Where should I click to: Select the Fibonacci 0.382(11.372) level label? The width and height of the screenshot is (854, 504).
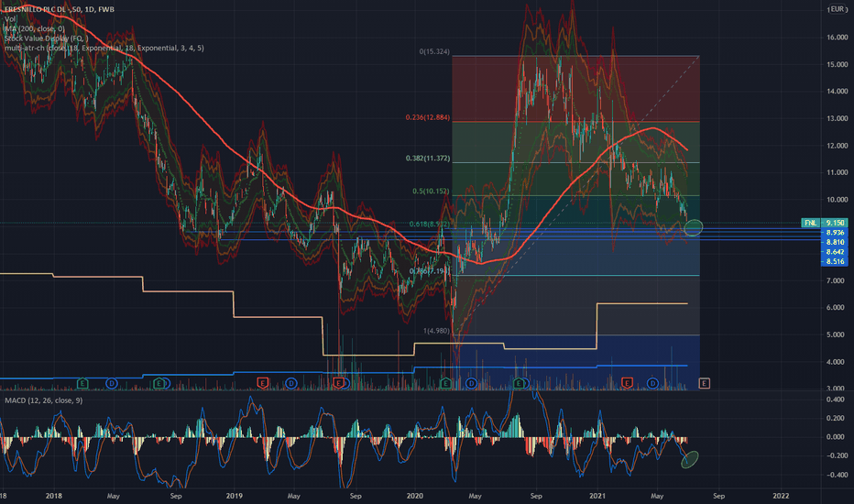428,159
